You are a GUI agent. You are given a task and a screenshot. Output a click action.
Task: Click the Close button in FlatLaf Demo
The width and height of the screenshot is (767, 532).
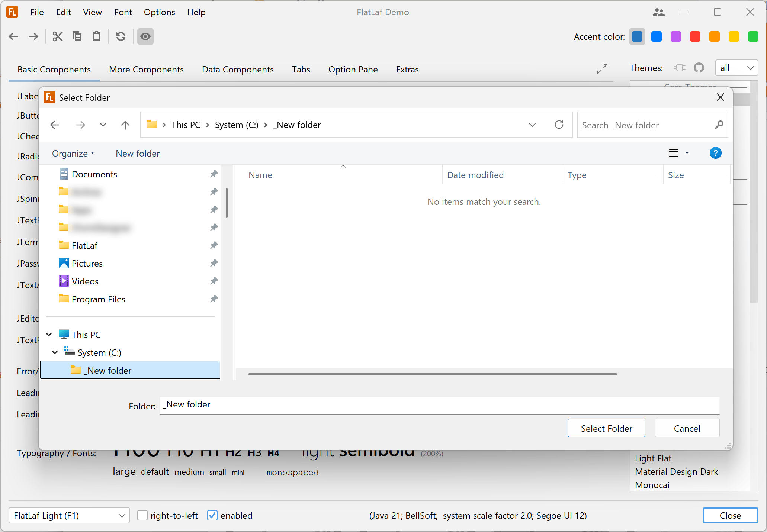[x=730, y=515]
